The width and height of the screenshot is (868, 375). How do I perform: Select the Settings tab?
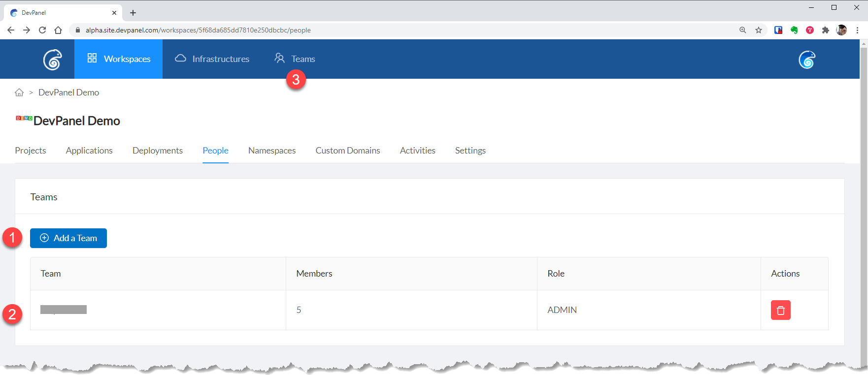pyautogui.click(x=470, y=151)
